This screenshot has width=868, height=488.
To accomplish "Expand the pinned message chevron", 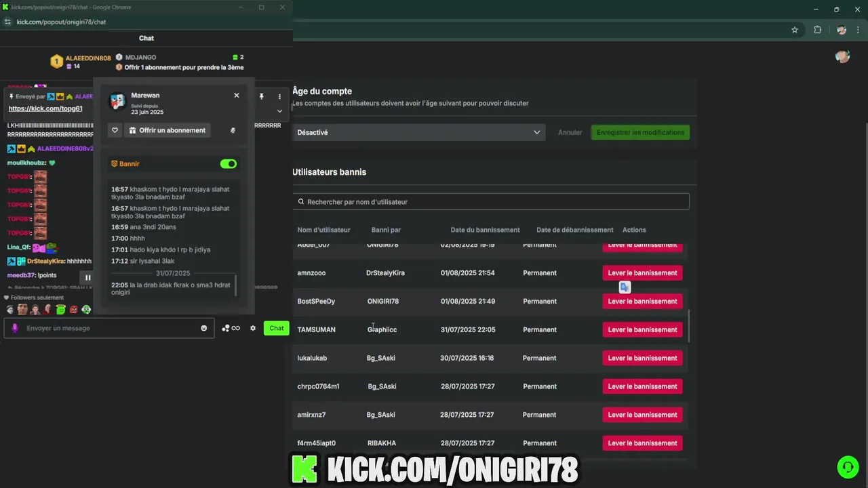I will (x=279, y=111).
